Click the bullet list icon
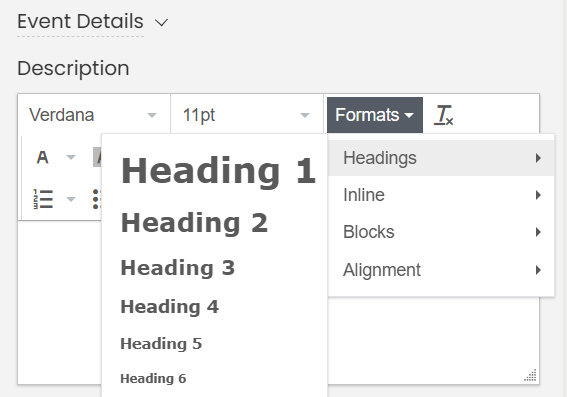The image size is (567, 397). 97,199
